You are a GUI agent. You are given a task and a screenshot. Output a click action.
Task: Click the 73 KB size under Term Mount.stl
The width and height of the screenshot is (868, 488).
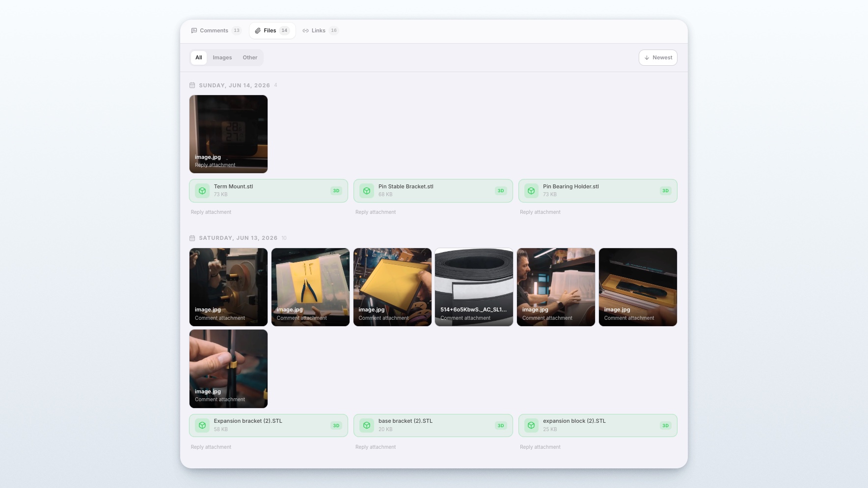coord(220,195)
